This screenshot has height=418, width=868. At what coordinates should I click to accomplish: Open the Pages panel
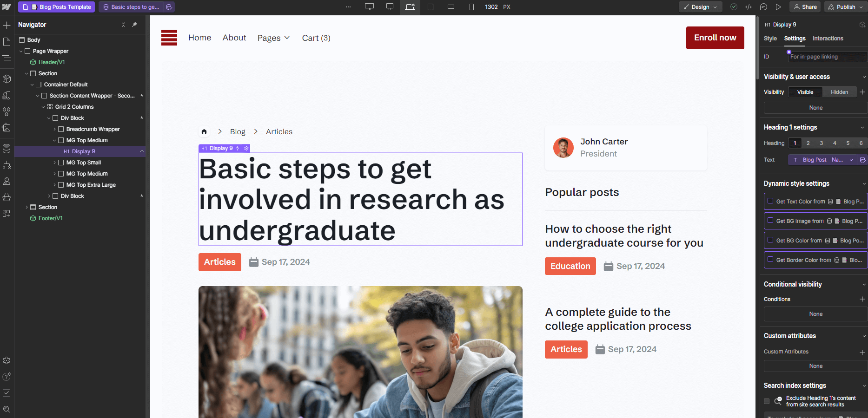[x=7, y=41]
